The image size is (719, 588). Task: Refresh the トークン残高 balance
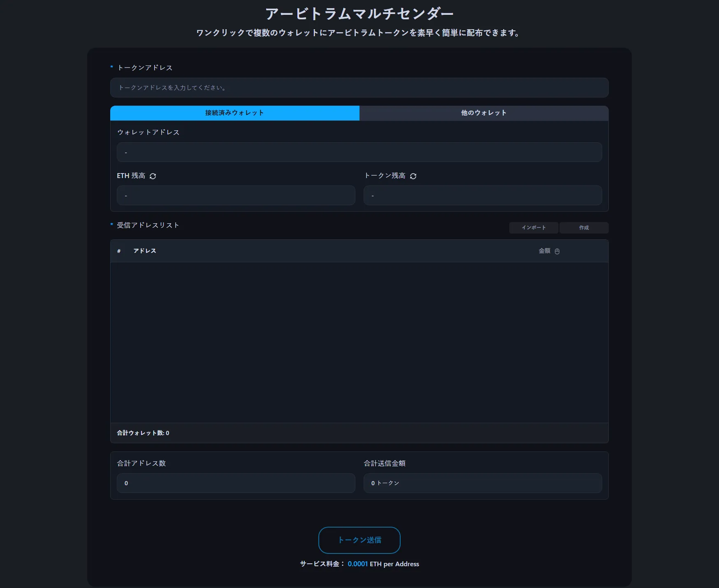[413, 176]
